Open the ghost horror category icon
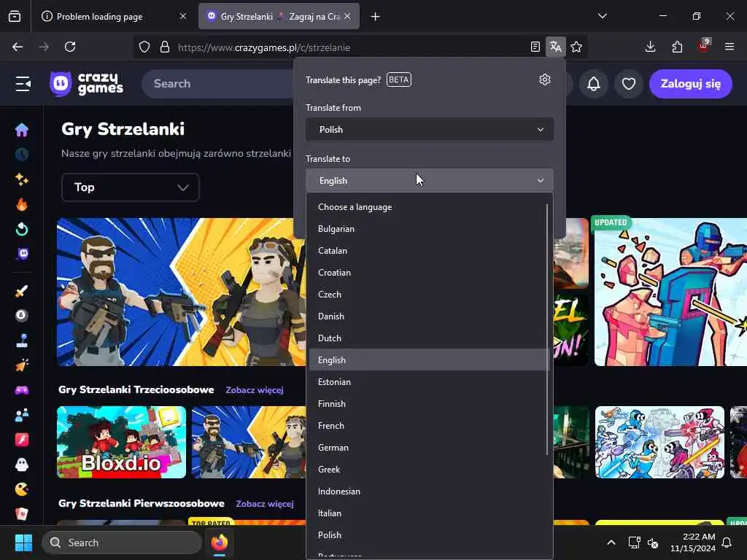 [21, 464]
